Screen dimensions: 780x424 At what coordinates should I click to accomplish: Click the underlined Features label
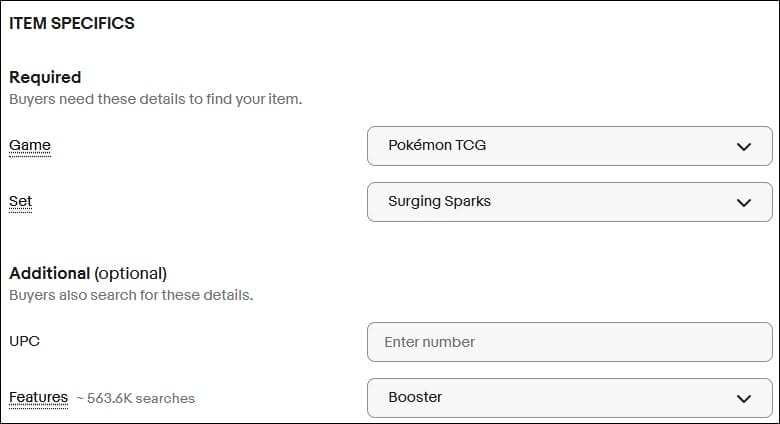coord(39,398)
